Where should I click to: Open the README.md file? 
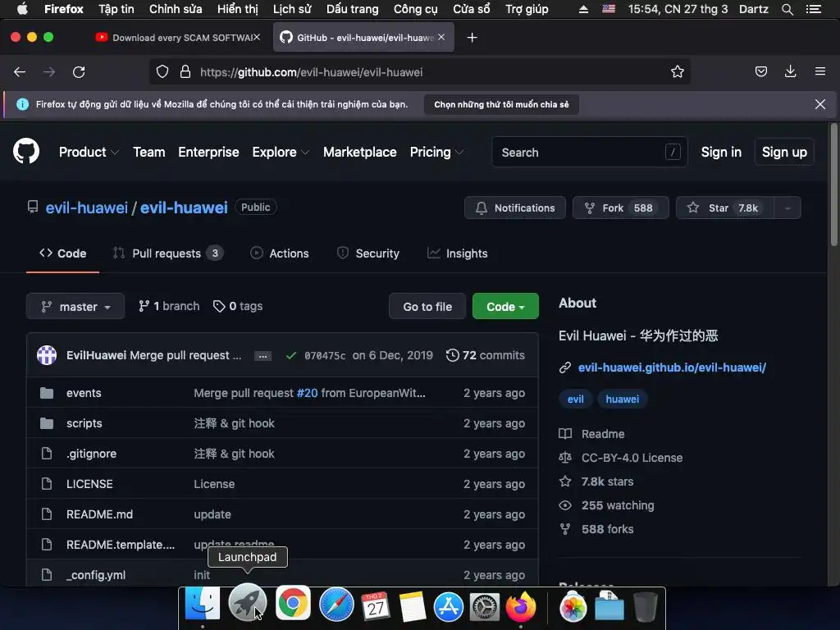click(99, 514)
